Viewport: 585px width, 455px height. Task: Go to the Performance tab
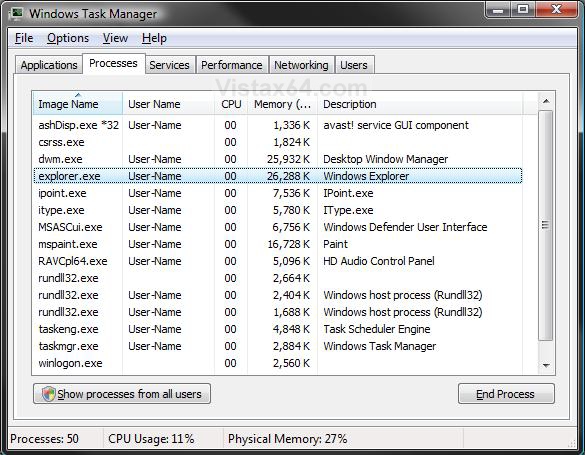[x=232, y=65]
